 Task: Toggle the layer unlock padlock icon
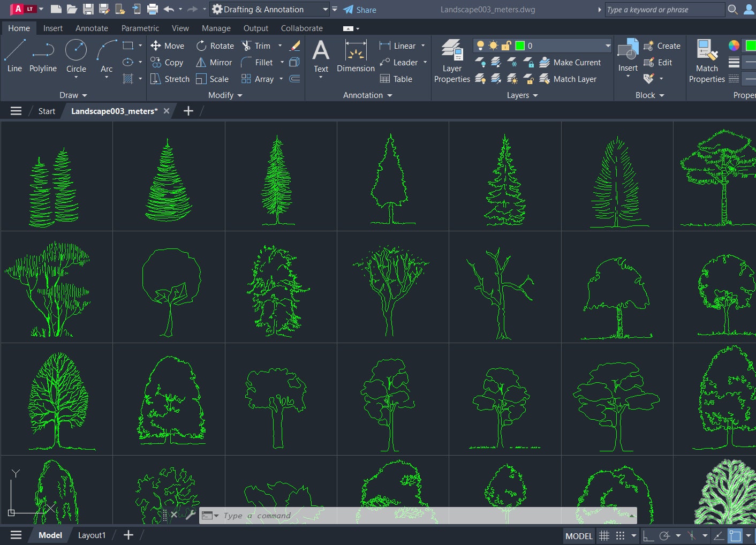(x=505, y=46)
